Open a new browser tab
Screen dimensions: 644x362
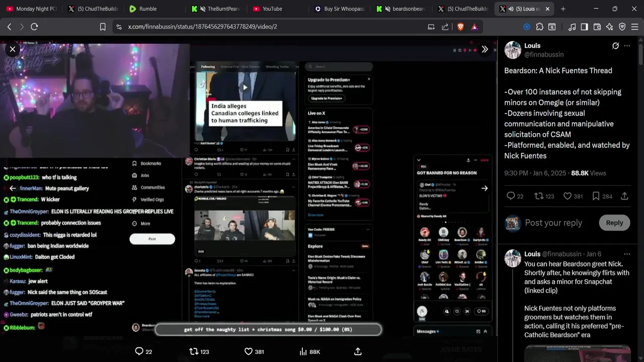(x=563, y=9)
